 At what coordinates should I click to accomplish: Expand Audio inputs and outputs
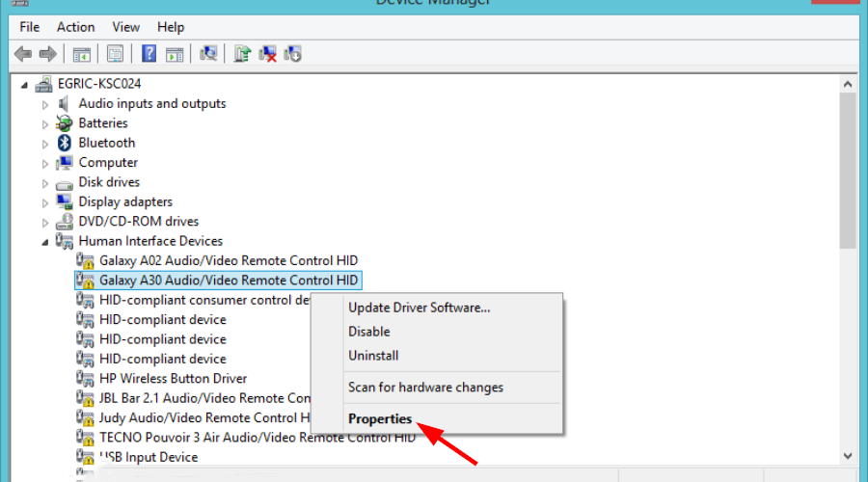[45, 104]
